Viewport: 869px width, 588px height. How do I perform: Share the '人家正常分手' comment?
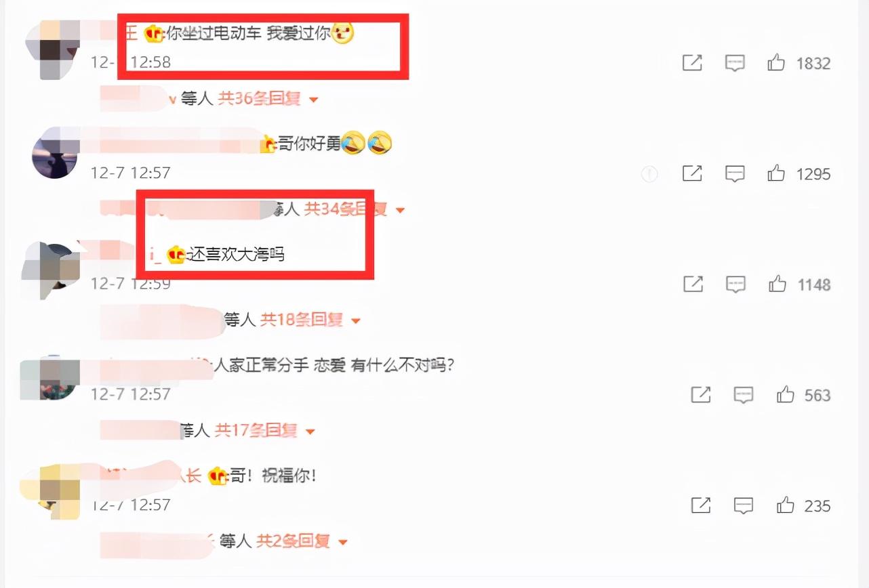701,395
